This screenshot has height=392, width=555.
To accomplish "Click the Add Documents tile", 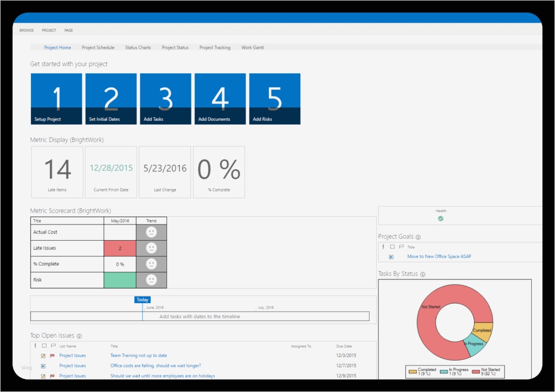I will (x=220, y=99).
